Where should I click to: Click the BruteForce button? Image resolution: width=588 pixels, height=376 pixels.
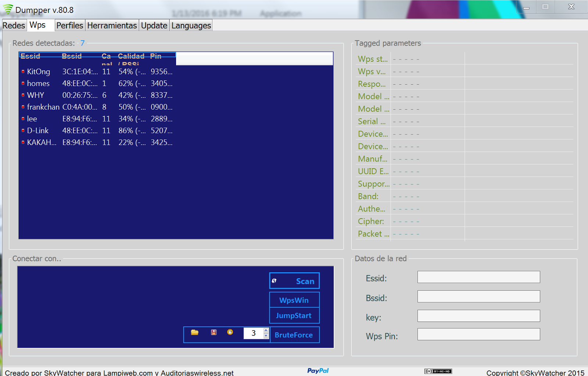point(294,335)
